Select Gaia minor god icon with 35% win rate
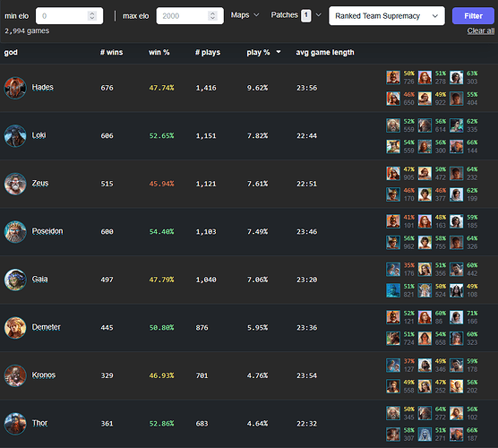498x448 pixels. (x=393, y=270)
